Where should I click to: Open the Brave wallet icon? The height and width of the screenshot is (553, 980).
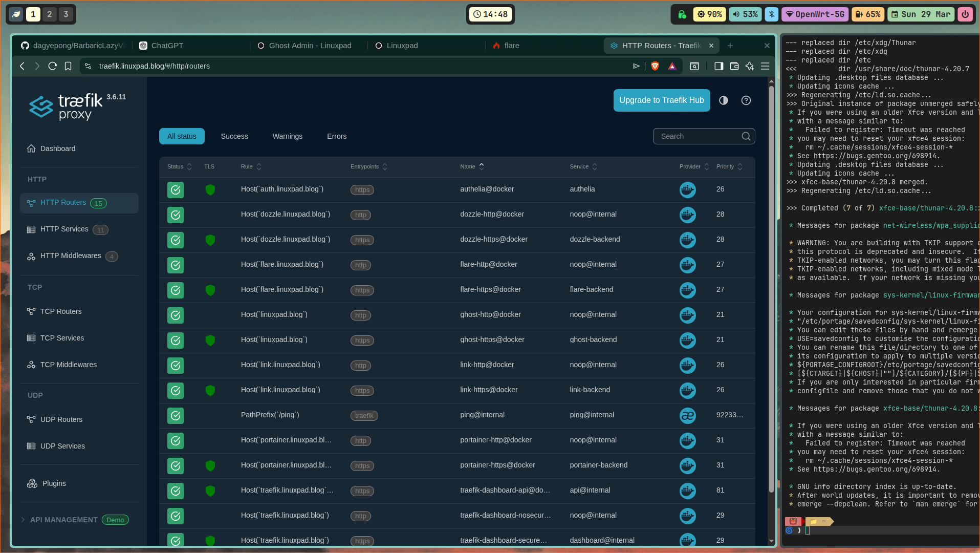[x=734, y=66]
